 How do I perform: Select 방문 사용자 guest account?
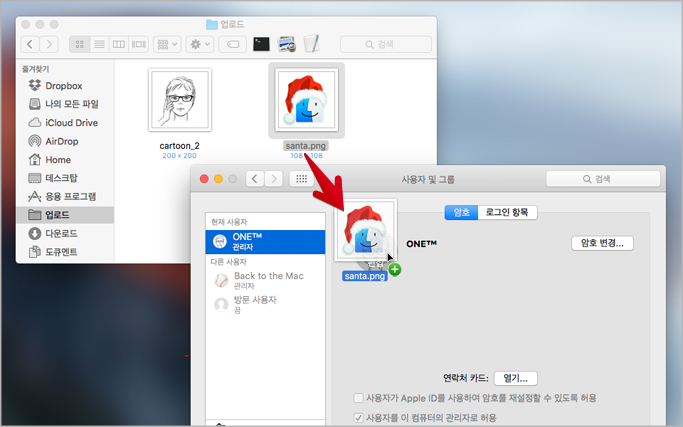point(265,304)
